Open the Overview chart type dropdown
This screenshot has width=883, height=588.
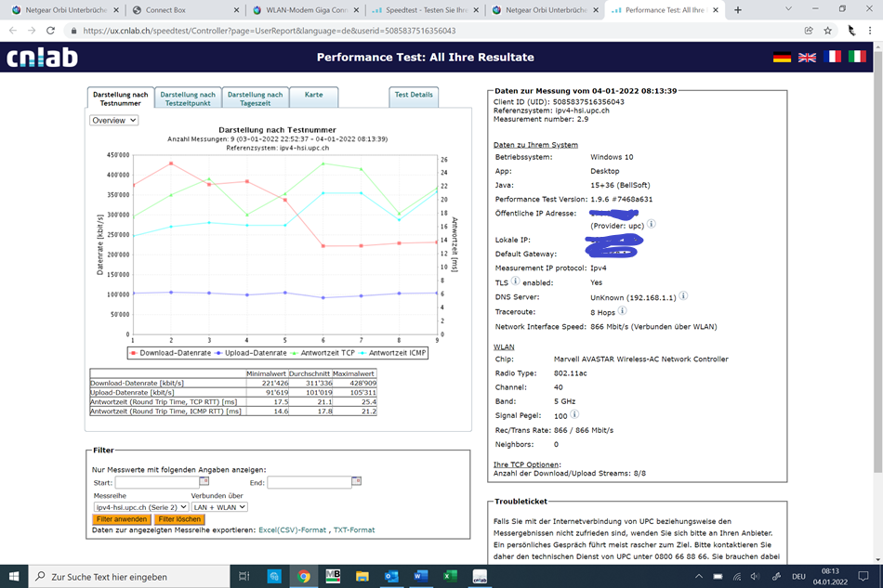(113, 120)
